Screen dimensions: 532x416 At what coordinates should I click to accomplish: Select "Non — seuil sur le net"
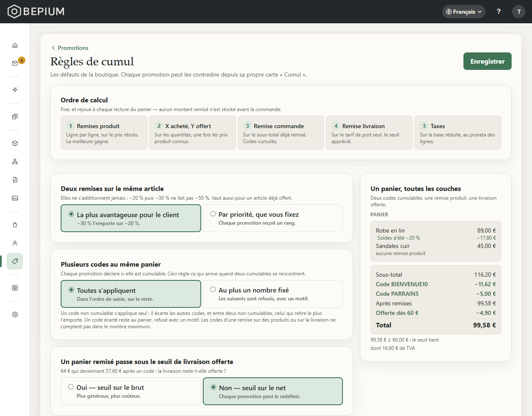click(x=273, y=391)
